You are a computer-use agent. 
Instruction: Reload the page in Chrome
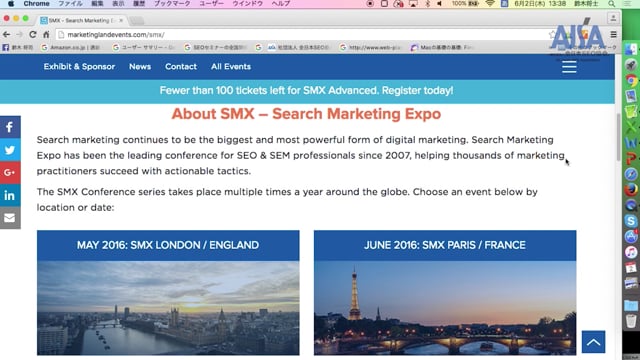33,35
